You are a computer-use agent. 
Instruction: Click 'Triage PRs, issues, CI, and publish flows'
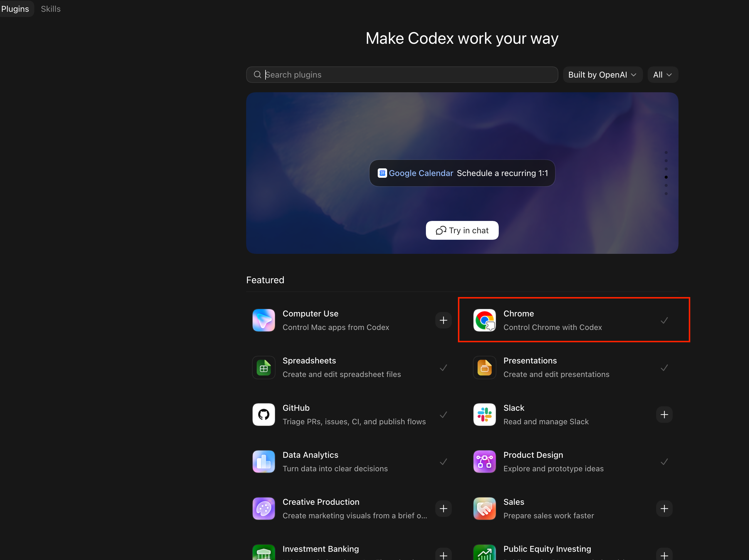354,421
